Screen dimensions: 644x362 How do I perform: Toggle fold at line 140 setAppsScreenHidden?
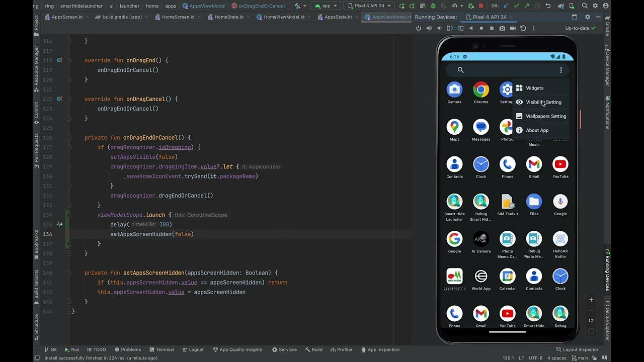[70, 273]
